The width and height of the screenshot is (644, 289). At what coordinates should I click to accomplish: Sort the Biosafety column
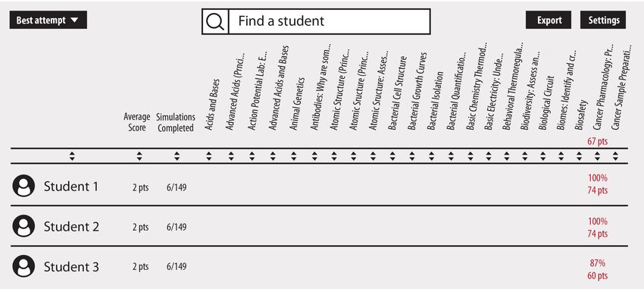point(579,156)
